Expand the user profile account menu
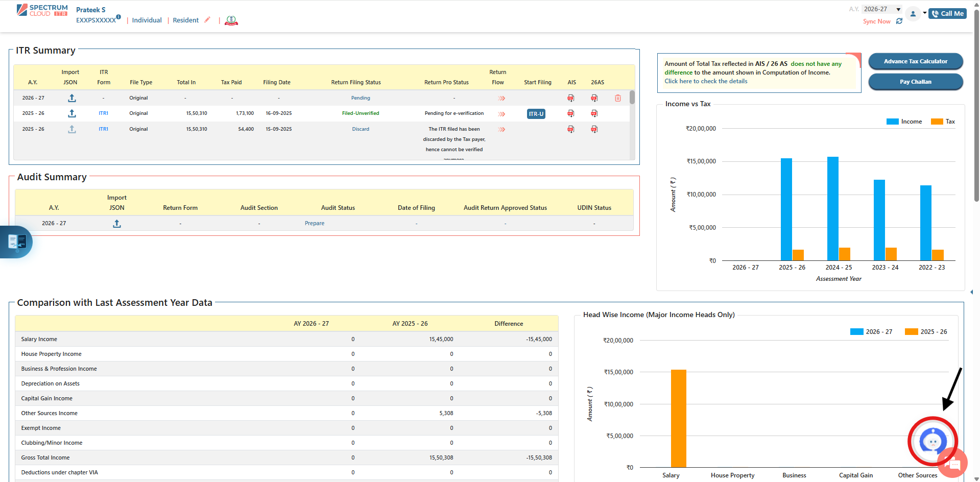This screenshot has height=482, width=980. [914, 14]
